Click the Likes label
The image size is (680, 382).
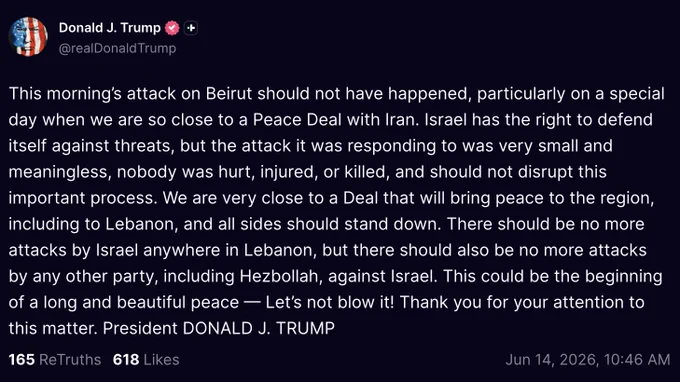161,359
